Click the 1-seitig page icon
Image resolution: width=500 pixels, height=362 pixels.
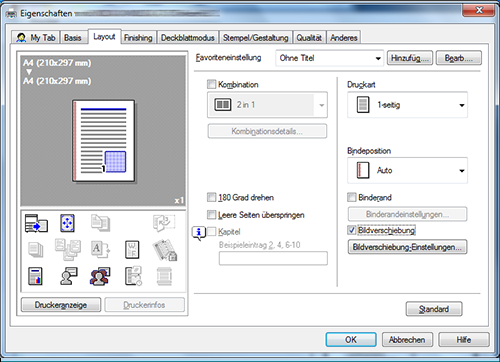pyautogui.click(x=363, y=105)
